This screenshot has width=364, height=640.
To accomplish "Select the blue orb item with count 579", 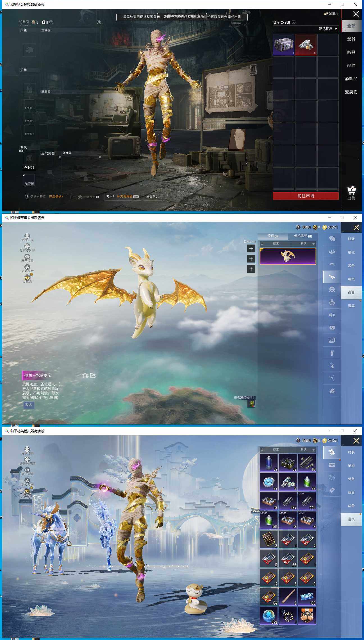I will point(269,616).
